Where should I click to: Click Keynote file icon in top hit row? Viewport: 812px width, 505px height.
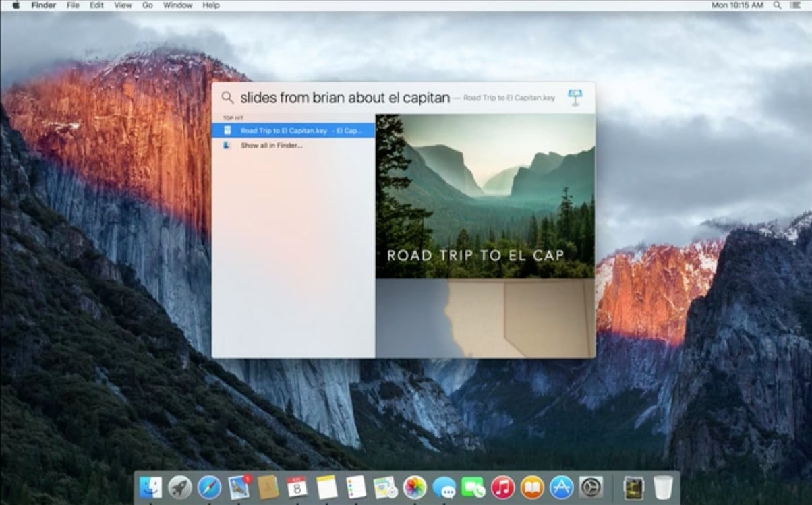227,130
